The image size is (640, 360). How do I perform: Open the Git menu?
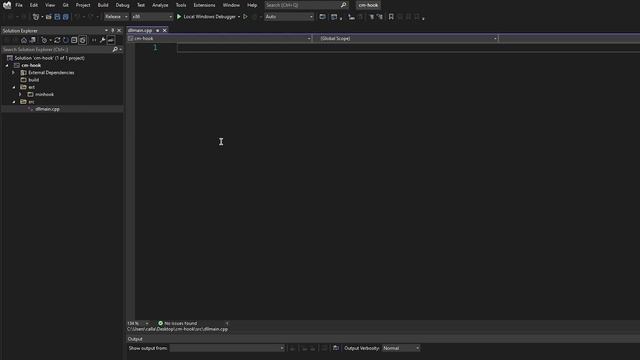(x=66, y=5)
